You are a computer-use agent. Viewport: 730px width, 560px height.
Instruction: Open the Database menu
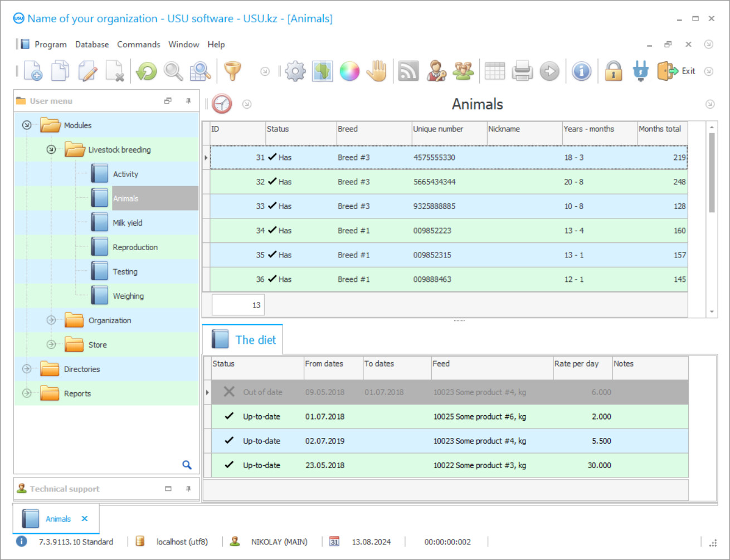(x=91, y=44)
